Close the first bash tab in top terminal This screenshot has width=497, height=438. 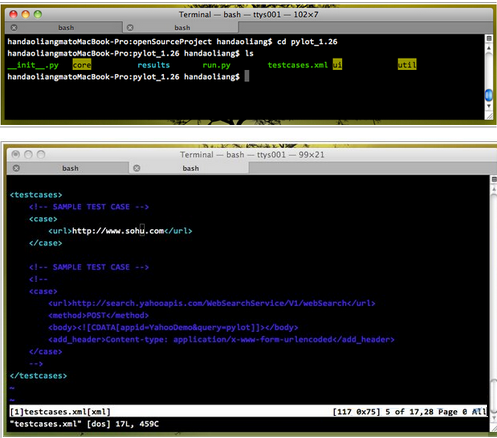tap(14, 28)
